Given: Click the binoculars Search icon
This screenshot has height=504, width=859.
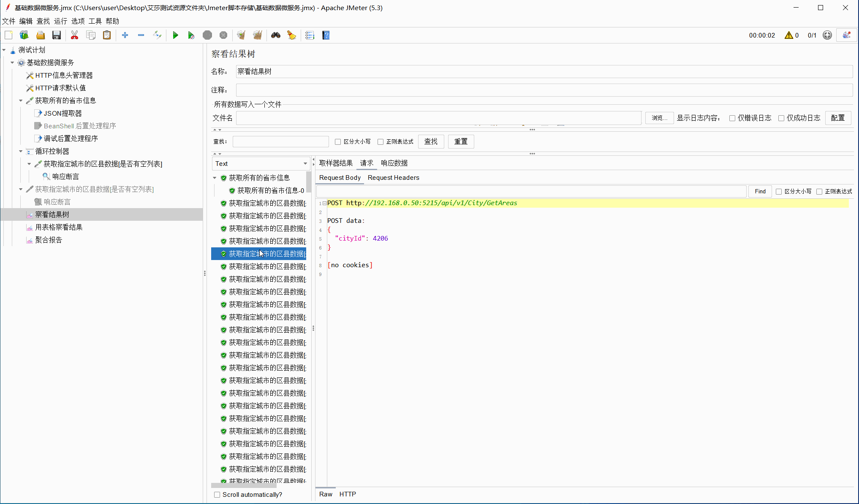Looking at the screenshot, I should [276, 35].
